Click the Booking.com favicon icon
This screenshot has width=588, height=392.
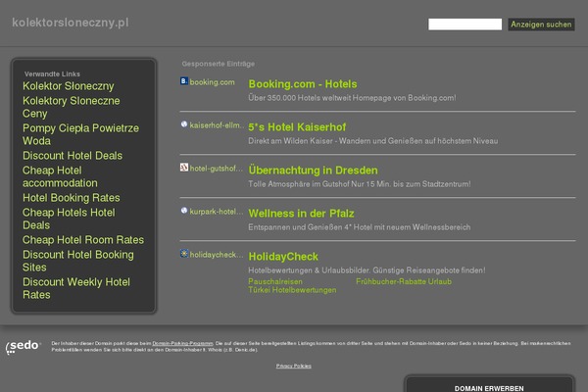tap(184, 81)
